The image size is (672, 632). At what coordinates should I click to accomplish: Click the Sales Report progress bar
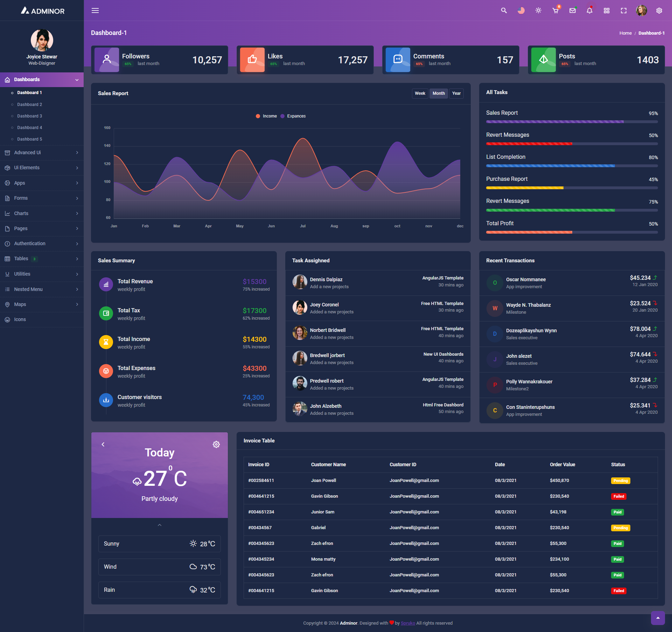(x=572, y=122)
